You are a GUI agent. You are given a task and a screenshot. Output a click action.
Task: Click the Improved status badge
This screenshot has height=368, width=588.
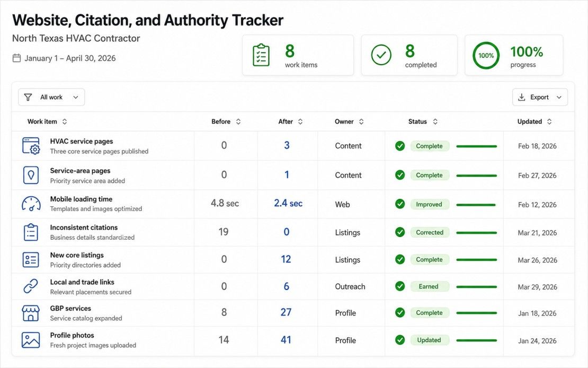tap(429, 204)
